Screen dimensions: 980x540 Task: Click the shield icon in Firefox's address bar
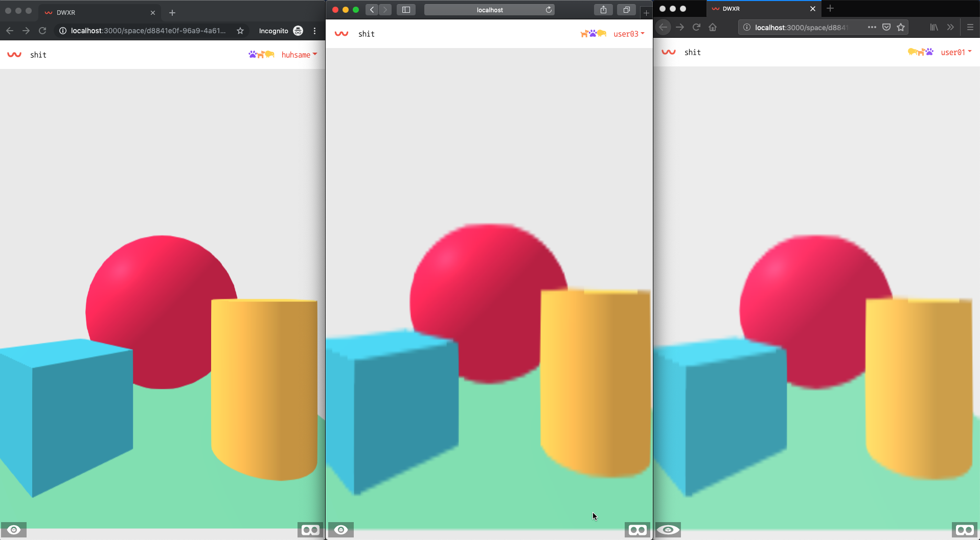tap(887, 27)
